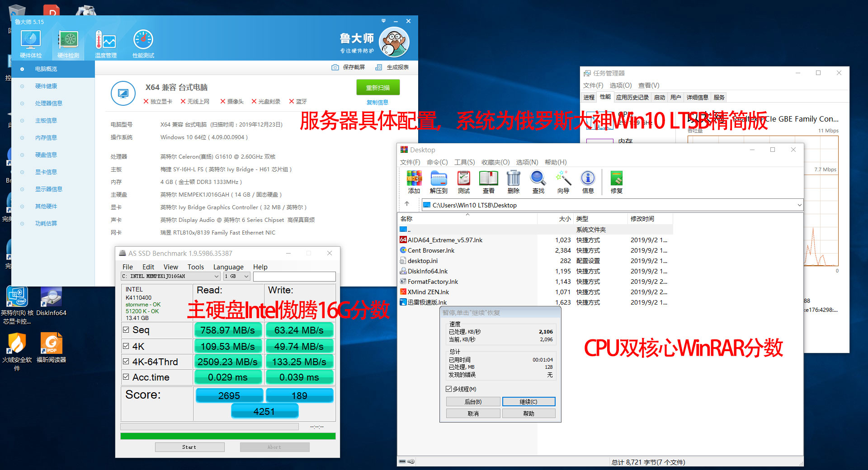Switch to the Startup (启动) tab in Task Manager
This screenshot has width=868, height=470.
coord(660,97)
